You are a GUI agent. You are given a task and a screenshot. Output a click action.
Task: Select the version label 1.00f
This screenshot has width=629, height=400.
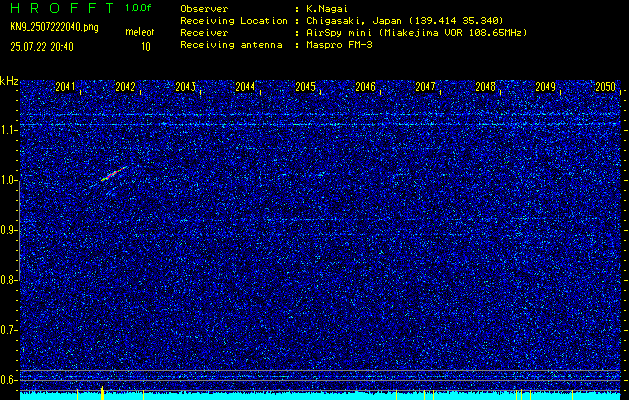(x=138, y=8)
